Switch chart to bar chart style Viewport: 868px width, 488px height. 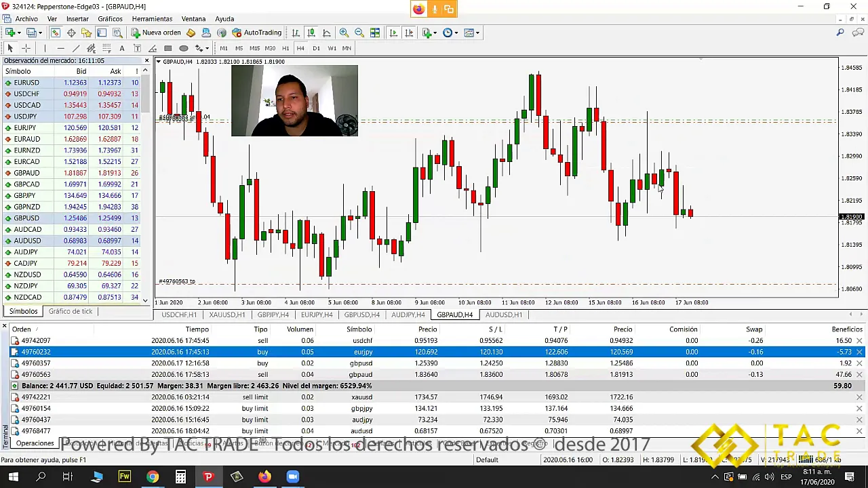click(296, 33)
